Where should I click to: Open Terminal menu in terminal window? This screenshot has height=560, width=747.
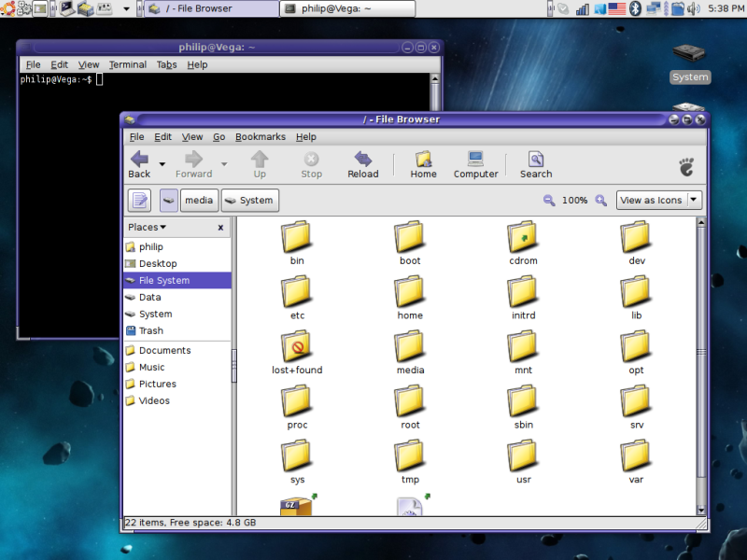(x=128, y=64)
